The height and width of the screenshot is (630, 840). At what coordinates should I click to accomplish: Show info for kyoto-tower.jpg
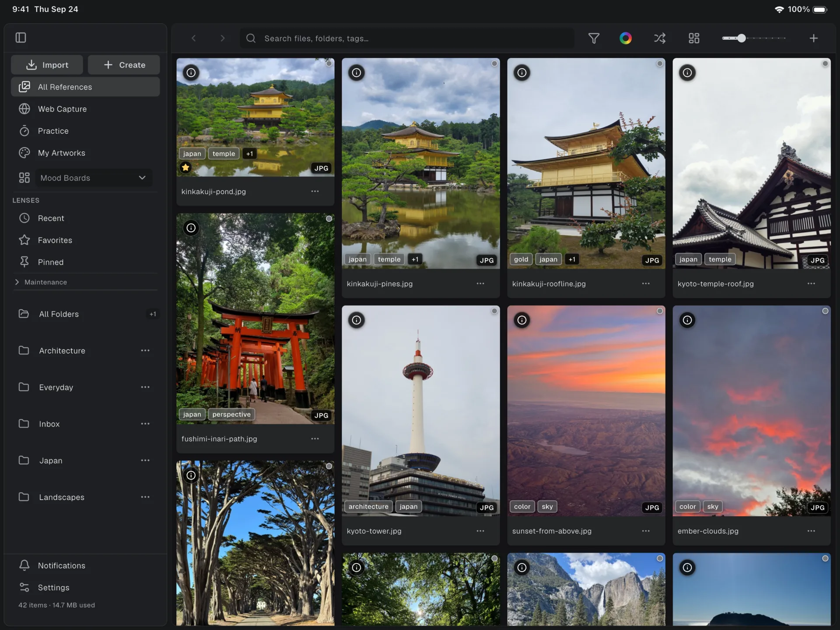[357, 320]
